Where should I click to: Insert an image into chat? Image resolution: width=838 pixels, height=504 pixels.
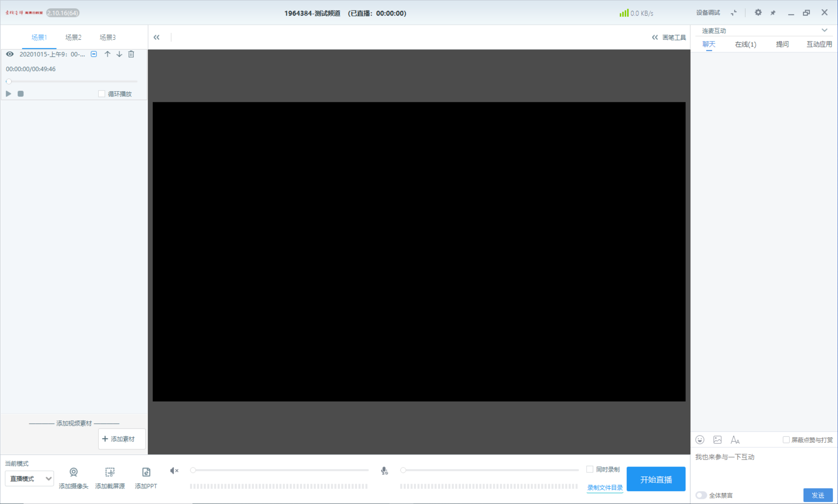click(717, 440)
